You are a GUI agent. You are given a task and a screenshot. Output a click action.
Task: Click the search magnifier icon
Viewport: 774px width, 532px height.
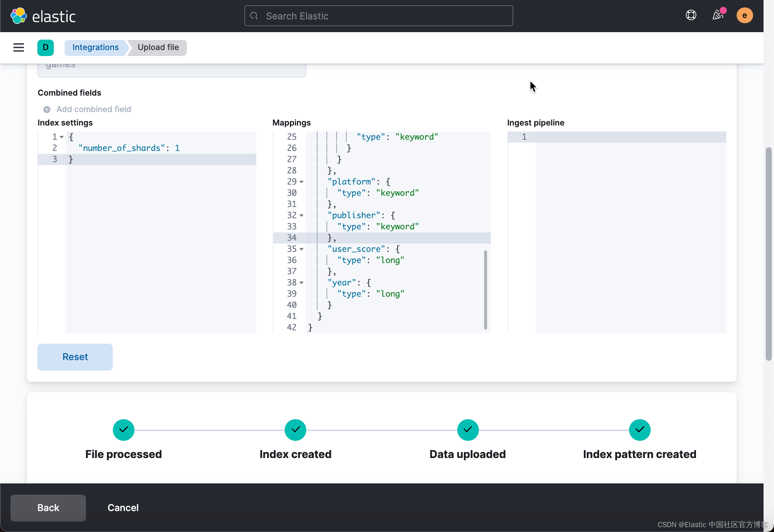(x=254, y=16)
